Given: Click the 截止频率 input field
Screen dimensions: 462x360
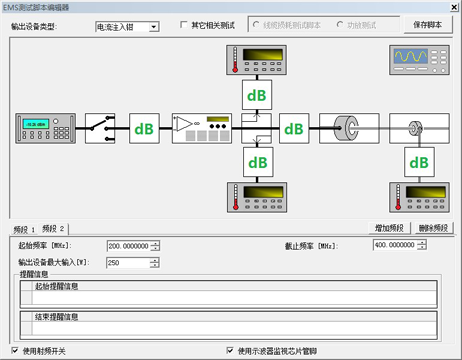Looking at the screenshot, I should tap(395, 245).
